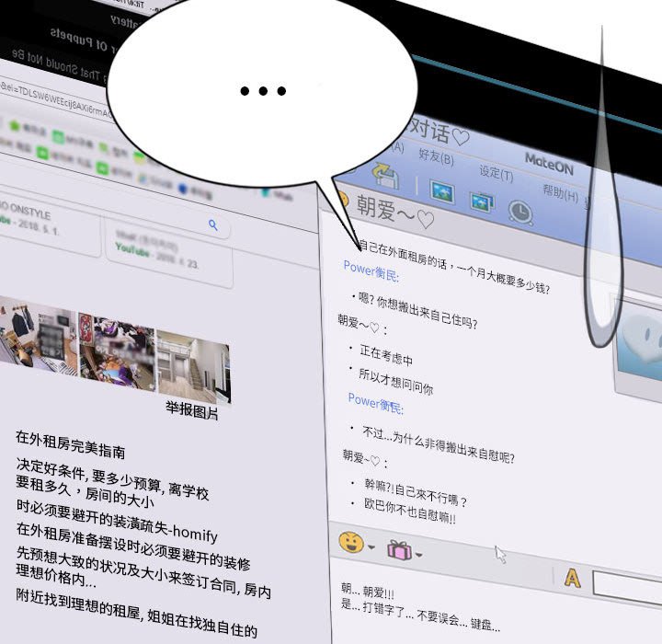Click the single picture icon in MateON toolbar
This screenshot has width=662, height=644.
pyautogui.click(x=443, y=192)
